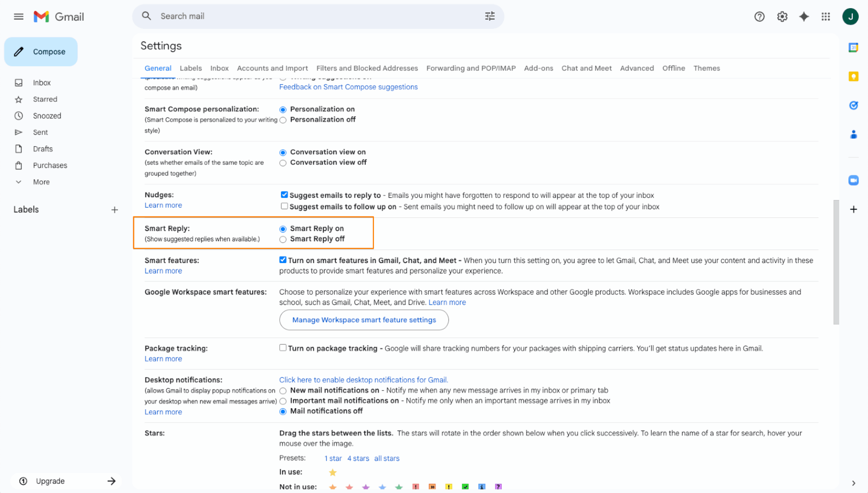Open the Themes settings tab
Viewport: 868px width, 493px height.
coord(706,68)
